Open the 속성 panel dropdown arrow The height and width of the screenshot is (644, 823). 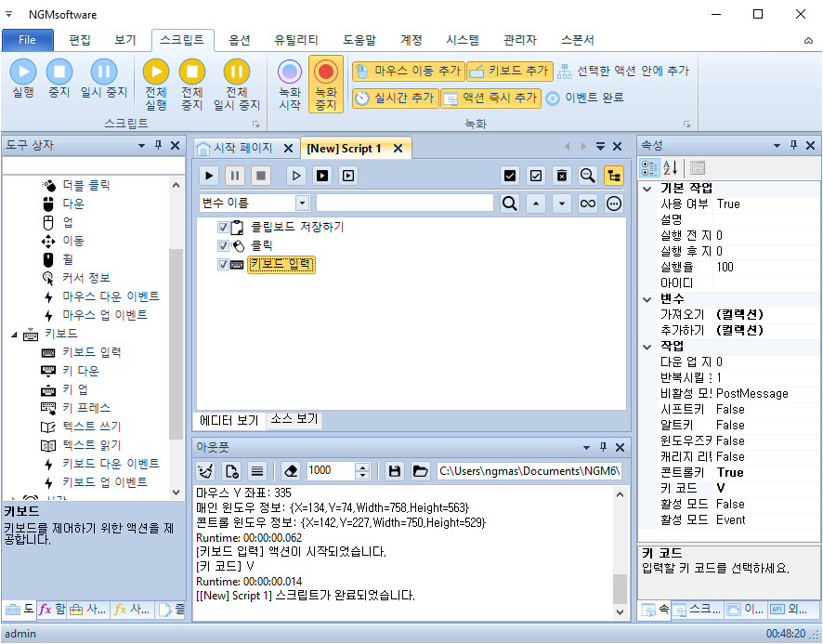[777, 146]
